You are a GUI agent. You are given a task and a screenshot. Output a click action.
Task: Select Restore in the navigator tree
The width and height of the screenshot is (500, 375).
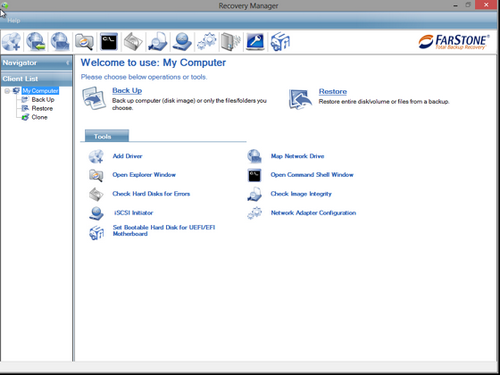click(42, 108)
